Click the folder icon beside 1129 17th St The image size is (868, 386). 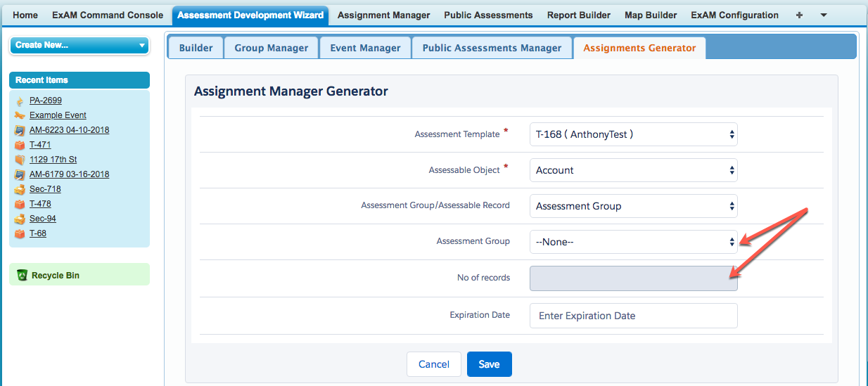(x=20, y=160)
